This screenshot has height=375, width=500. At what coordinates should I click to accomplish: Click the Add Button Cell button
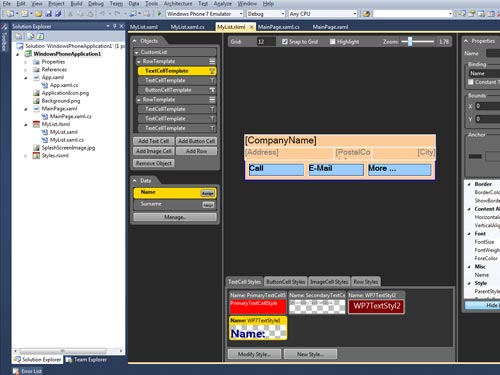click(x=196, y=141)
